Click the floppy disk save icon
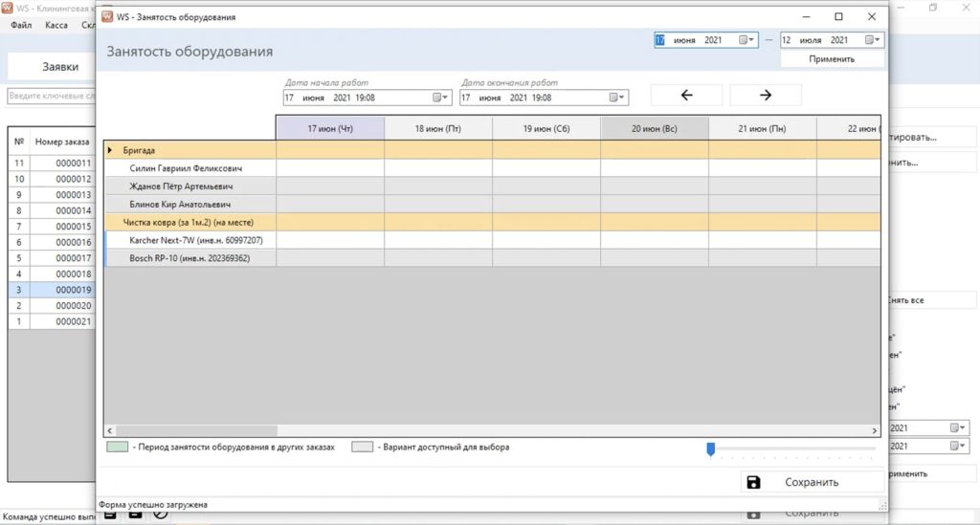Screen dimensions: 980x525 pos(754,482)
